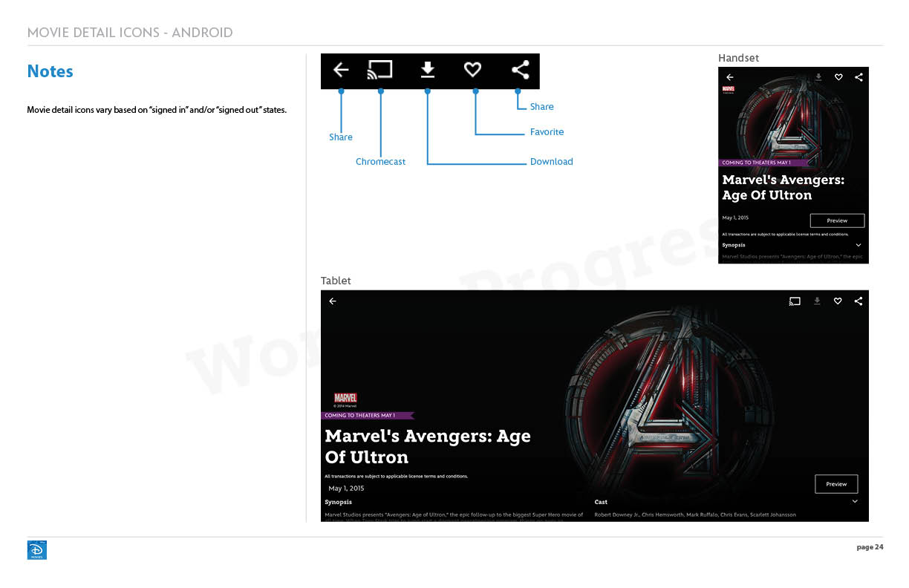Tap the heart icon on the Tablet mockup
The height and width of the screenshot is (588, 909).
coord(838,301)
